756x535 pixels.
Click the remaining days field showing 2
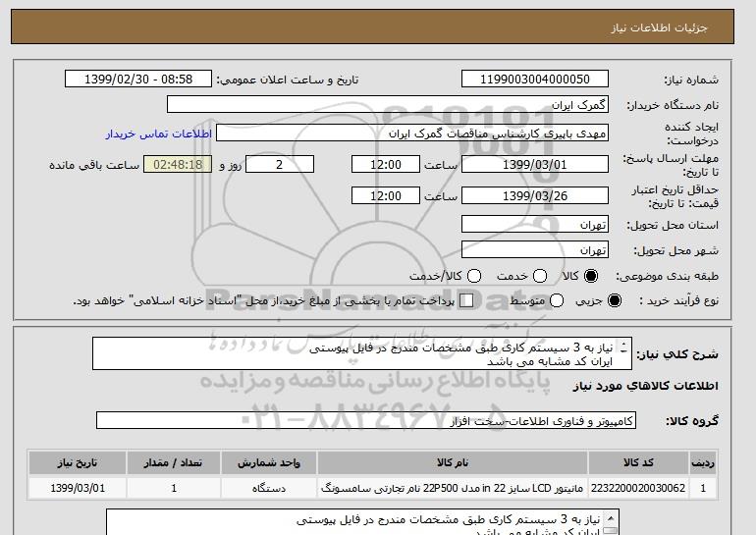280,164
